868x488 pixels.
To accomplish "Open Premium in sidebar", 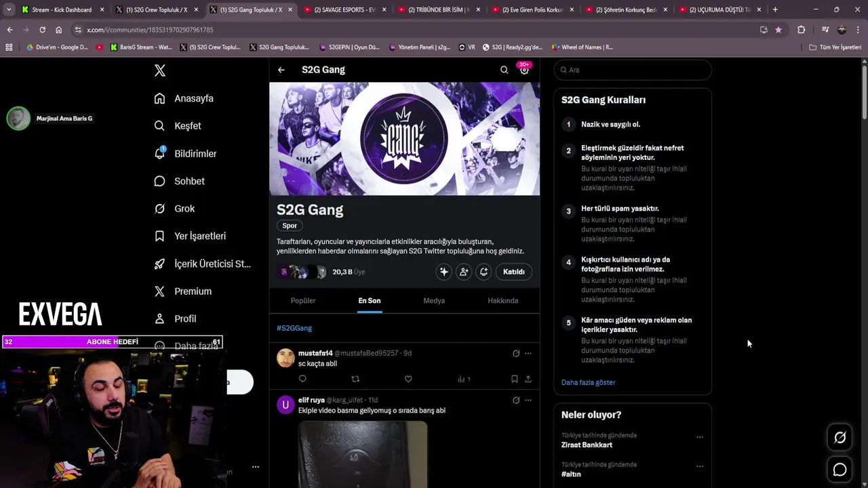I will [182, 291].
